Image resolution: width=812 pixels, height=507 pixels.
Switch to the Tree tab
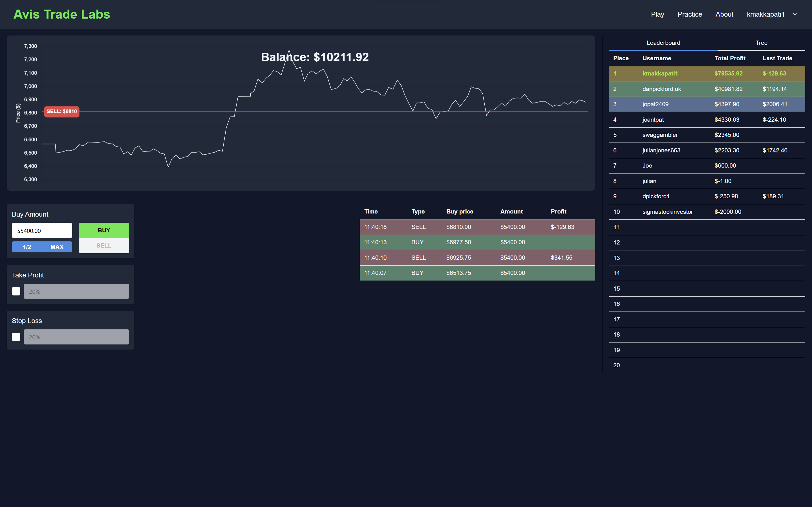761,43
